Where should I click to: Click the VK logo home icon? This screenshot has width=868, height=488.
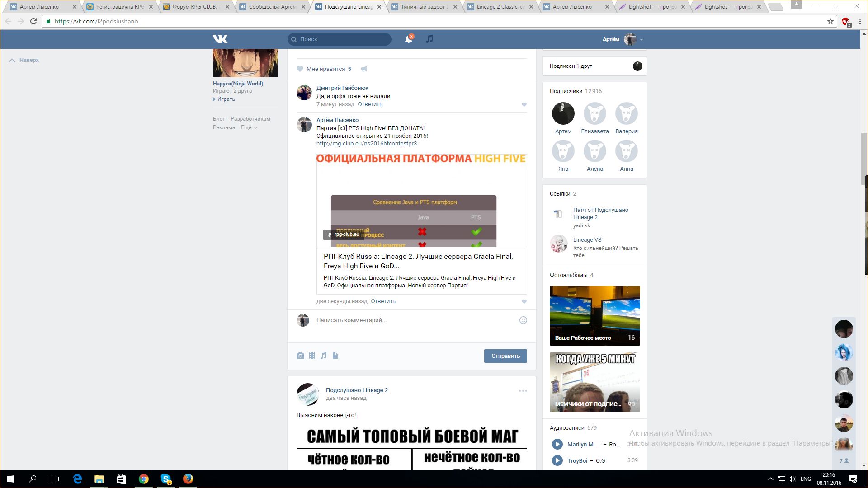tap(220, 39)
